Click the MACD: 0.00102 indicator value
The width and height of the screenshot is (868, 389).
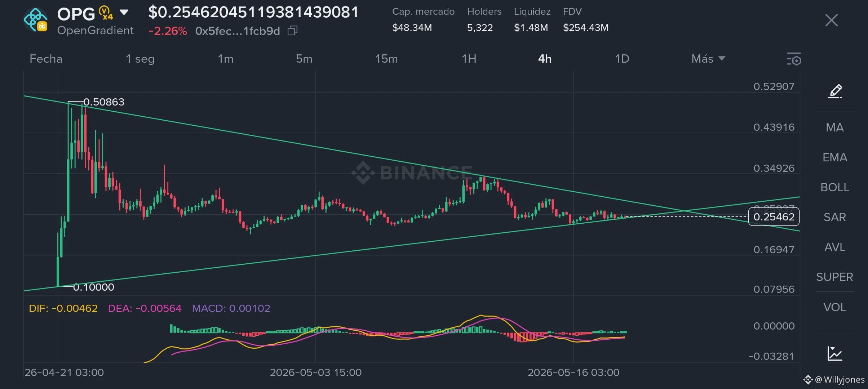[x=231, y=308]
